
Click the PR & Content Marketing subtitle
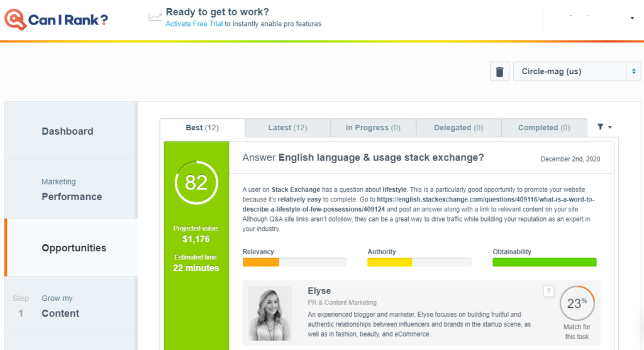click(342, 302)
